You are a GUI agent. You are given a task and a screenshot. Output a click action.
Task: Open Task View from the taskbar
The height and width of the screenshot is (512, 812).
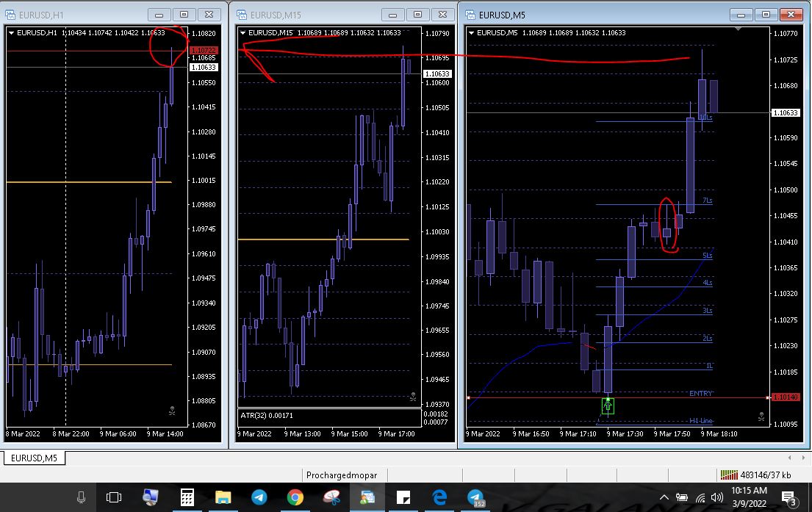pos(114,497)
